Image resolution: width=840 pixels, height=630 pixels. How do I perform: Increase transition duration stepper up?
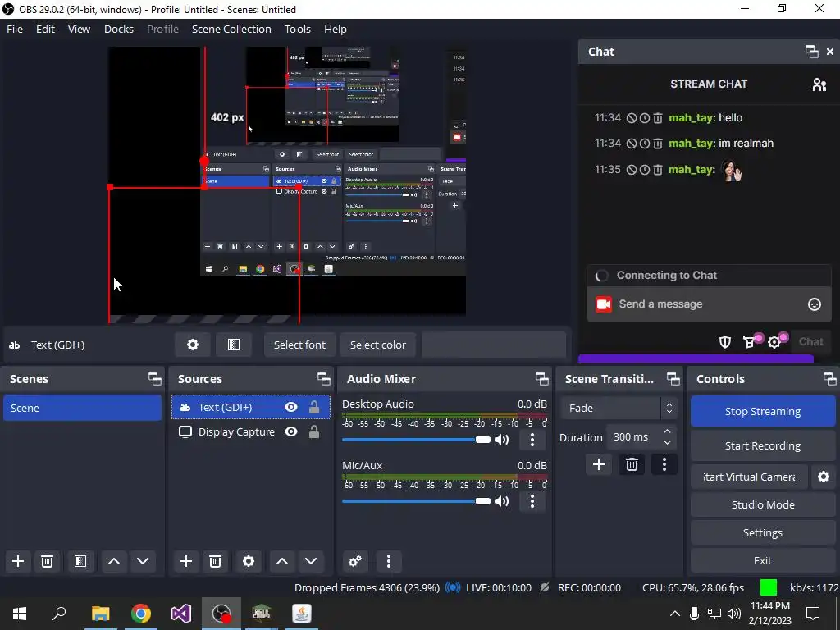(667, 431)
